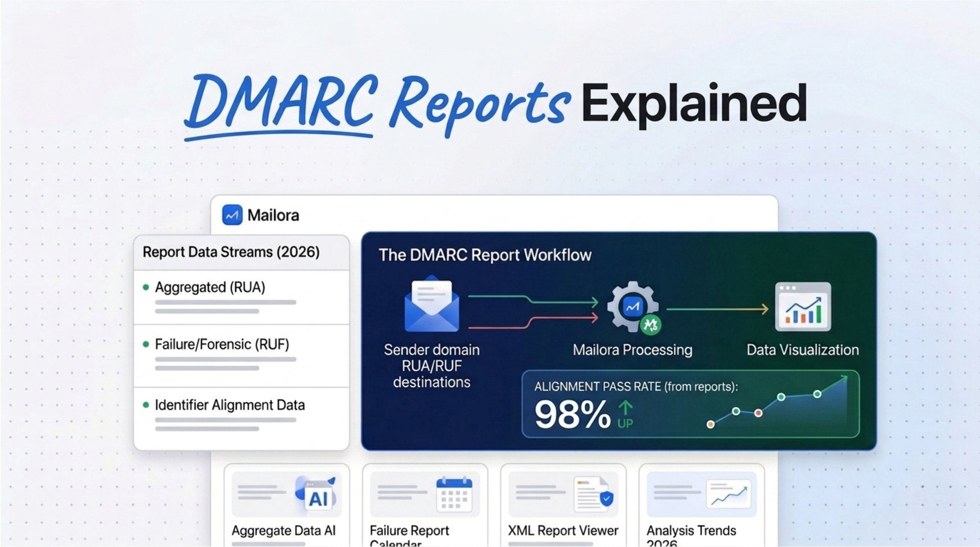Click the Mailora Processing gear icon
The width and height of the screenshot is (980, 547).
click(x=632, y=306)
